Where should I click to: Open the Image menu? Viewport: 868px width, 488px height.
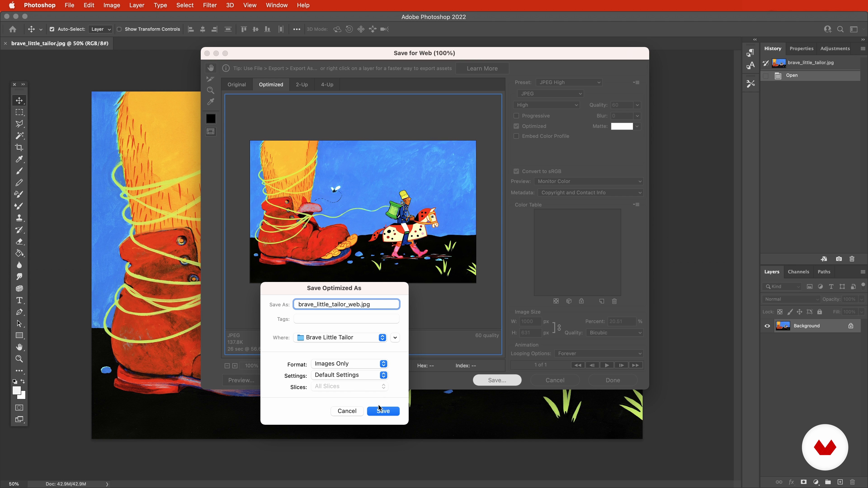111,5
